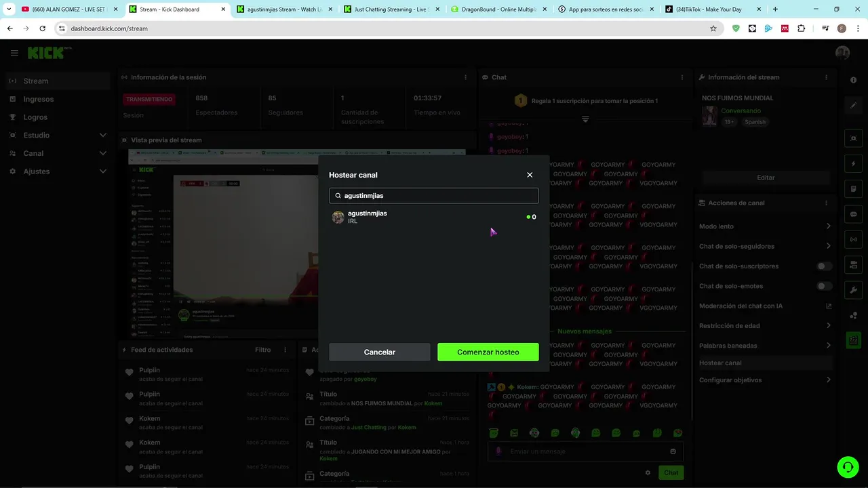This screenshot has height=488, width=868.
Task: Click the Conversando category link
Action: [741, 110]
